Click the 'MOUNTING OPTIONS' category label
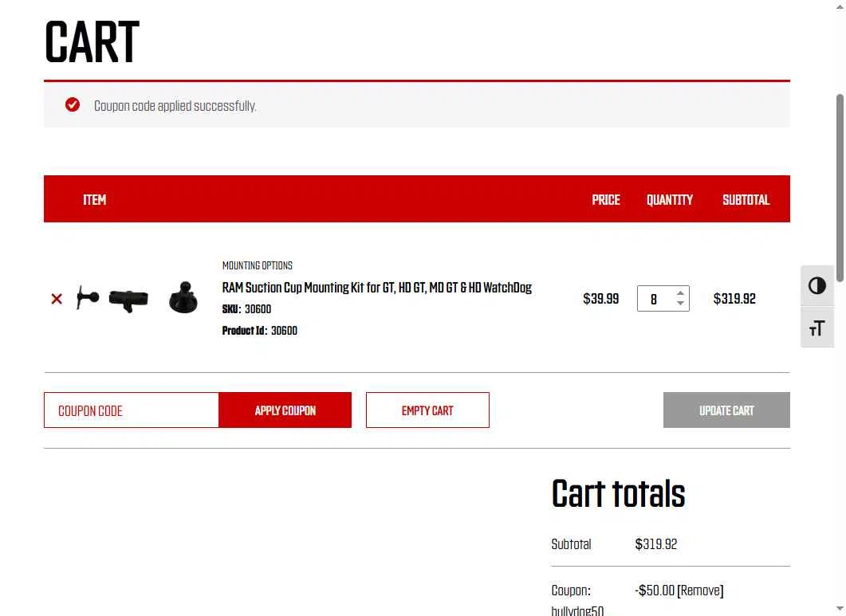846x616 pixels. tap(258, 265)
